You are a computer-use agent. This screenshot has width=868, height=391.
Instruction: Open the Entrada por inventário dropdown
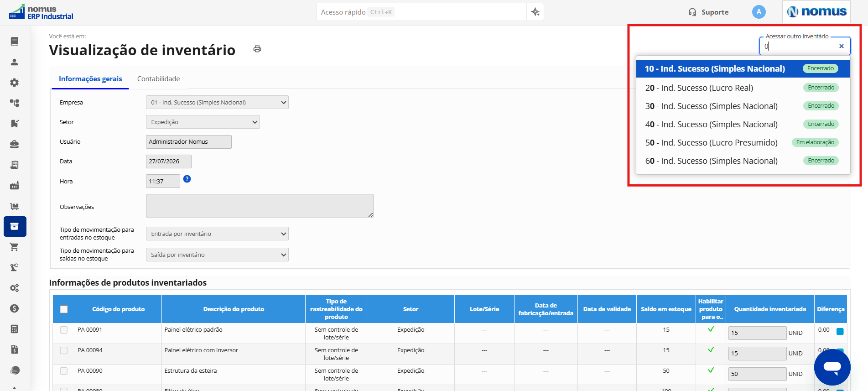pyautogui.click(x=217, y=234)
